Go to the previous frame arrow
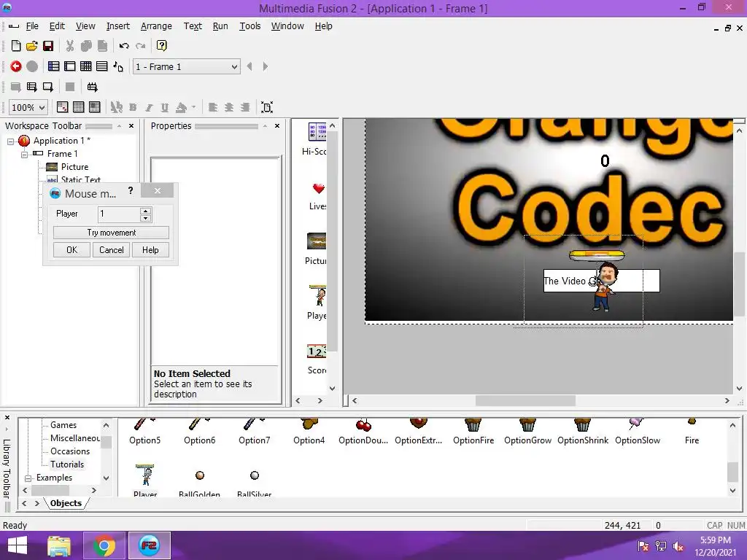 (x=249, y=66)
